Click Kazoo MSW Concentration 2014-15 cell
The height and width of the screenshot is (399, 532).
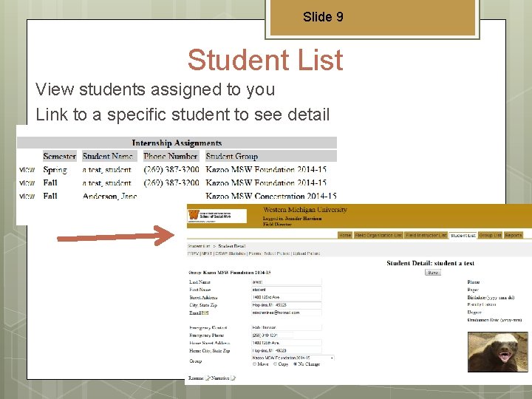coord(270,196)
